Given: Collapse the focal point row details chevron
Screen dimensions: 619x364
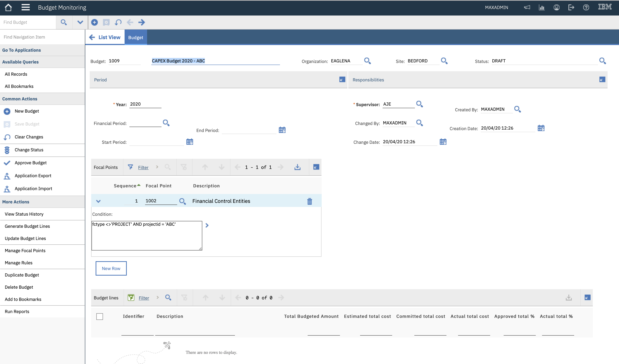Looking at the screenshot, I should (98, 201).
